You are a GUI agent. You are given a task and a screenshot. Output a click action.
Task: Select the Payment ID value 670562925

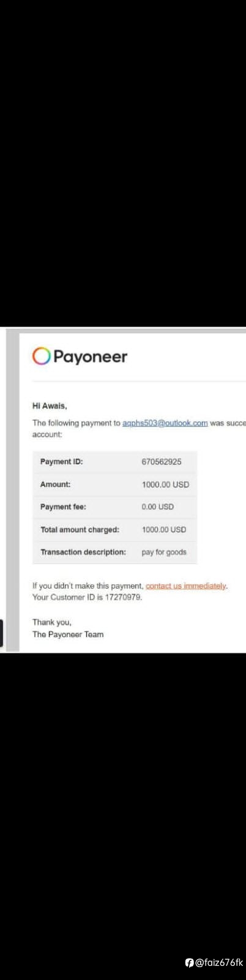[x=162, y=462]
